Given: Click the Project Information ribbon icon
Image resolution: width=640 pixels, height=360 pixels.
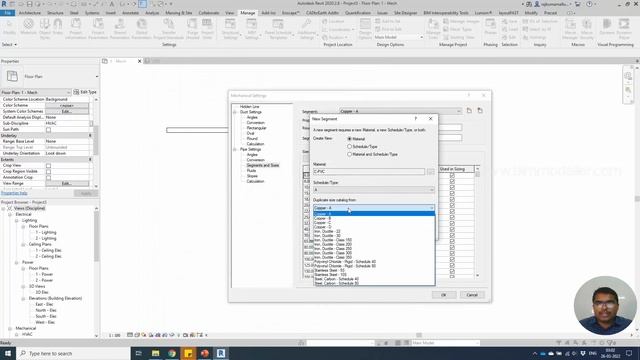Looking at the screenshot, I should [x=76, y=28].
